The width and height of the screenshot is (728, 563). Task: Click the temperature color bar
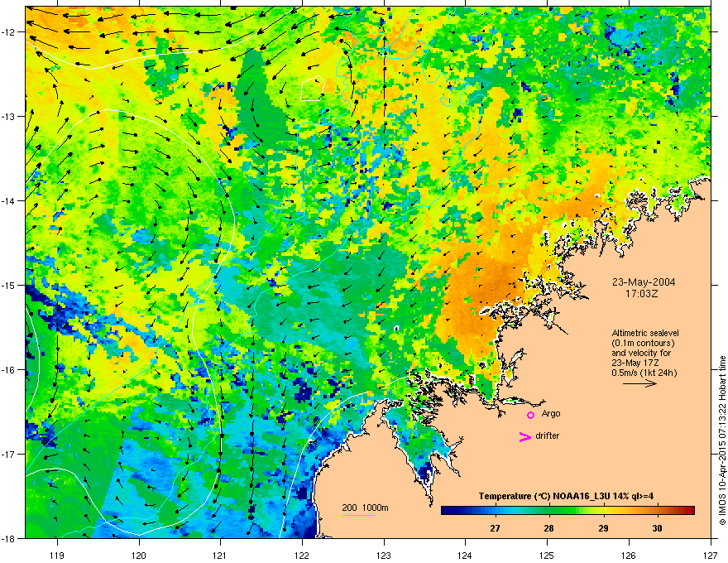[x=568, y=510]
